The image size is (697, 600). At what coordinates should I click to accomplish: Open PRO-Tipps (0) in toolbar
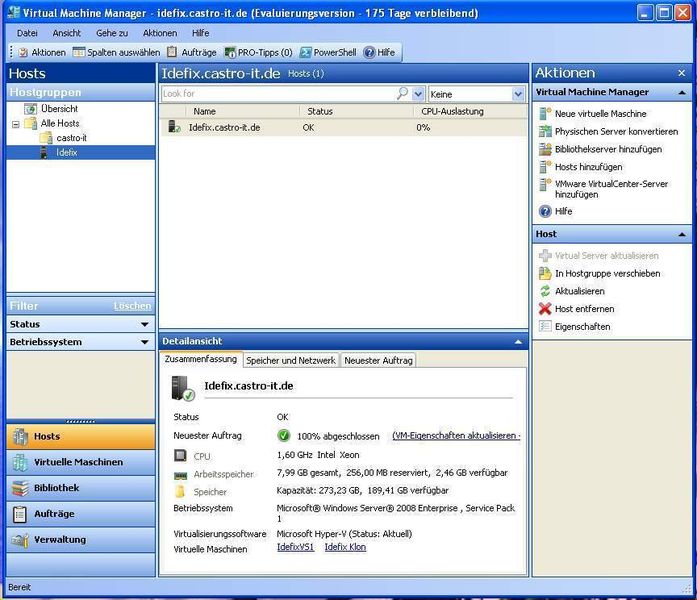tap(258, 52)
